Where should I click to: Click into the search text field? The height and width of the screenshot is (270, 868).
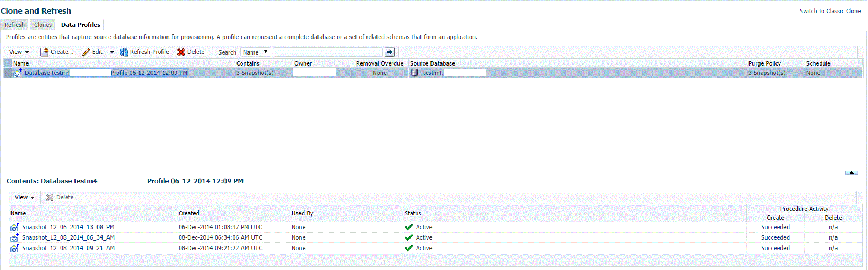coord(327,52)
